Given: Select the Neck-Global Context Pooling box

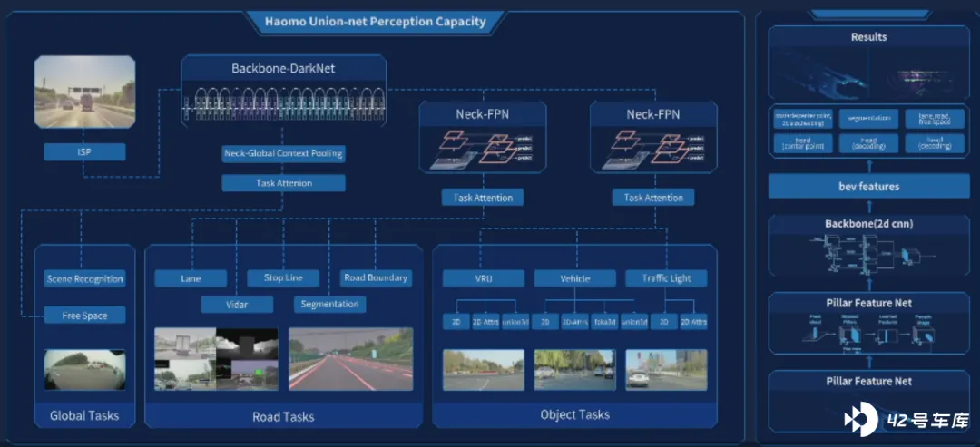Looking at the screenshot, I should [x=283, y=153].
